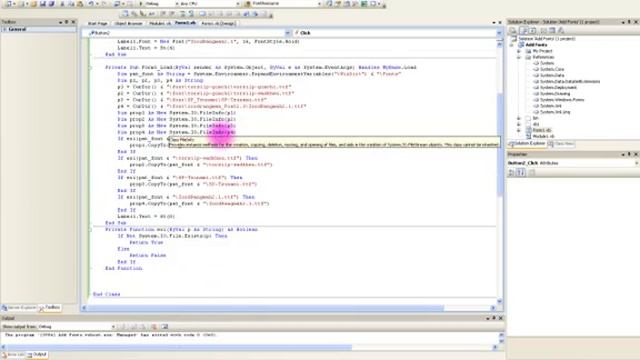Click View Class Diagram icon in Solution Explorer

561,30
